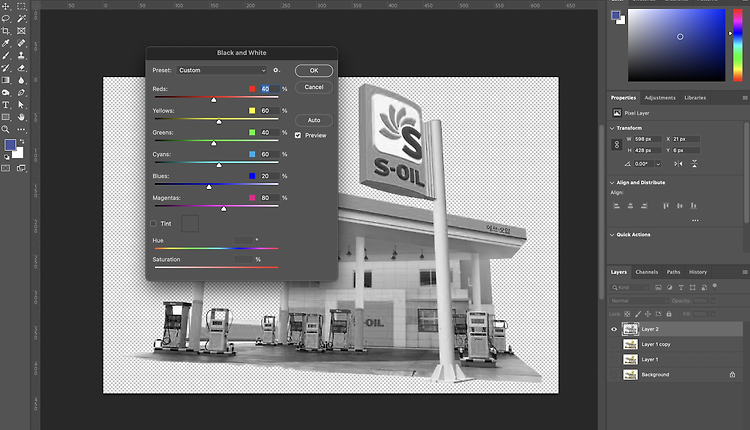Click OK in Black and White dialog
The width and height of the screenshot is (750, 430).
(x=314, y=70)
